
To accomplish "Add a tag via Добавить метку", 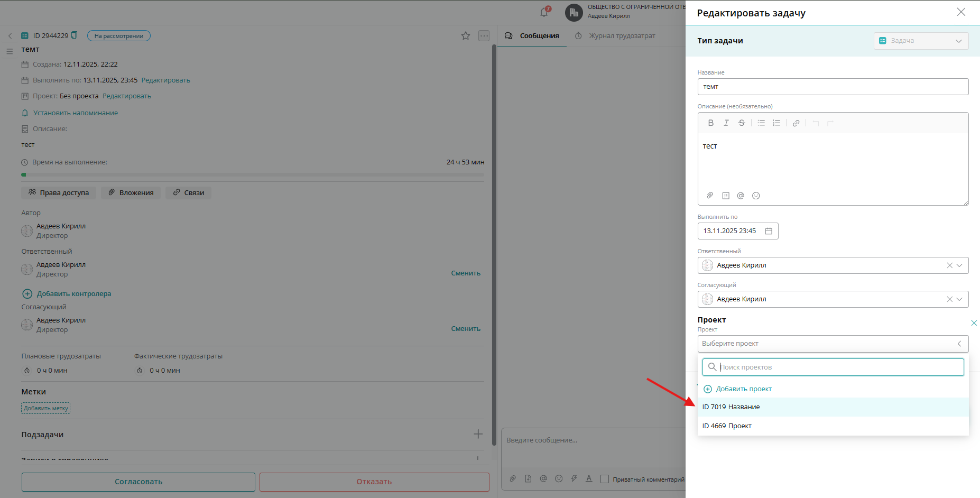I will [46, 408].
